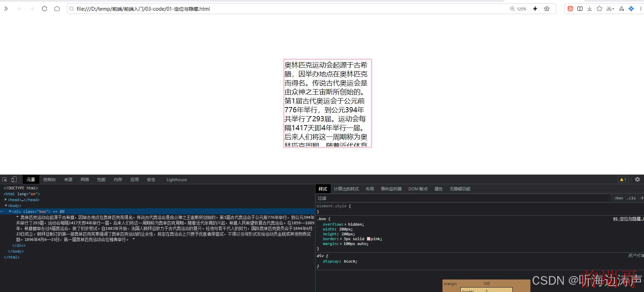Switch to the 控制台 tab
This screenshot has height=292, width=644.
(x=49, y=180)
